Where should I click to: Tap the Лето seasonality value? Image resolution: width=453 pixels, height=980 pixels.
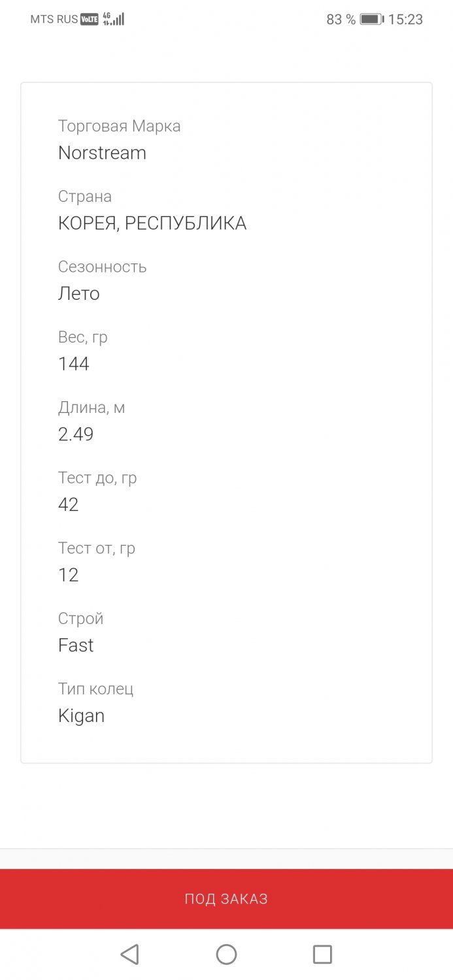point(79,293)
